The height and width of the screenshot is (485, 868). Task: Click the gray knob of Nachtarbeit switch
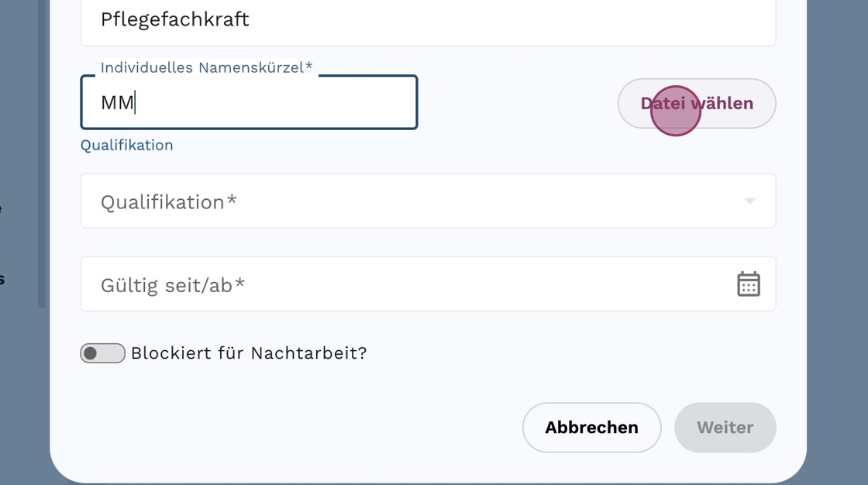(91, 353)
